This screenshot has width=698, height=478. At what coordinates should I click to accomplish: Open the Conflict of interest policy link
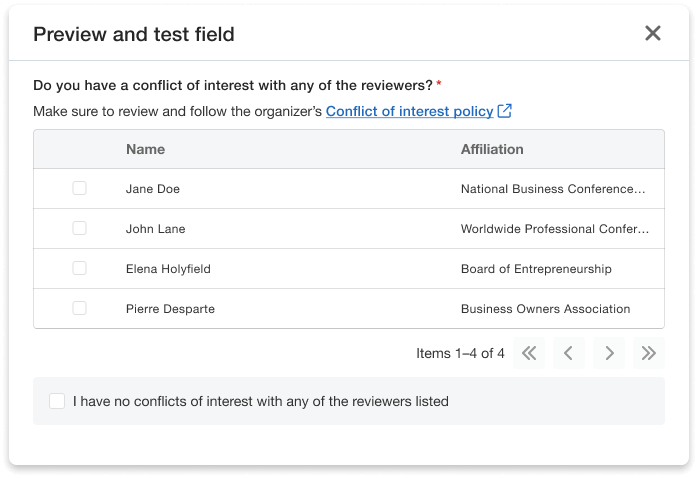point(409,111)
